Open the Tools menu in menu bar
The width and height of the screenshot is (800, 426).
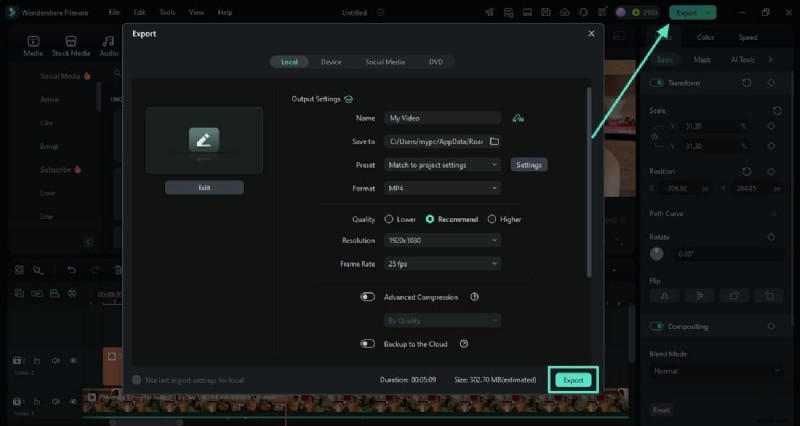click(167, 12)
